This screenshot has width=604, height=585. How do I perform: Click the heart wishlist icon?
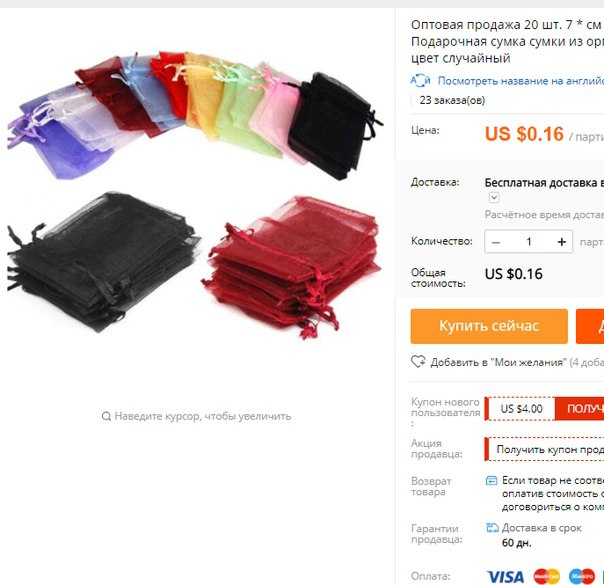pyautogui.click(x=418, y=361)
